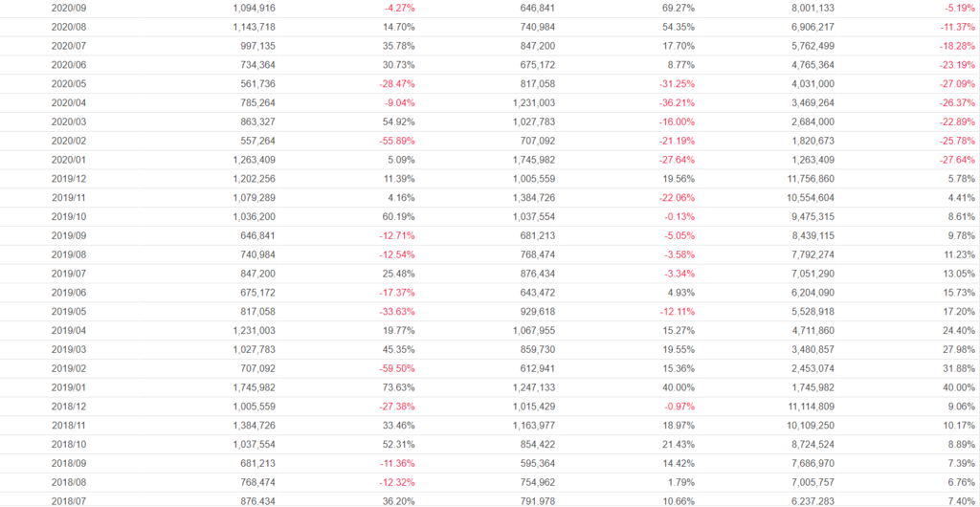This screenshot has width=980, height=507.
Task: Select the -36.21% percentage cell
Action: (674, 102)
